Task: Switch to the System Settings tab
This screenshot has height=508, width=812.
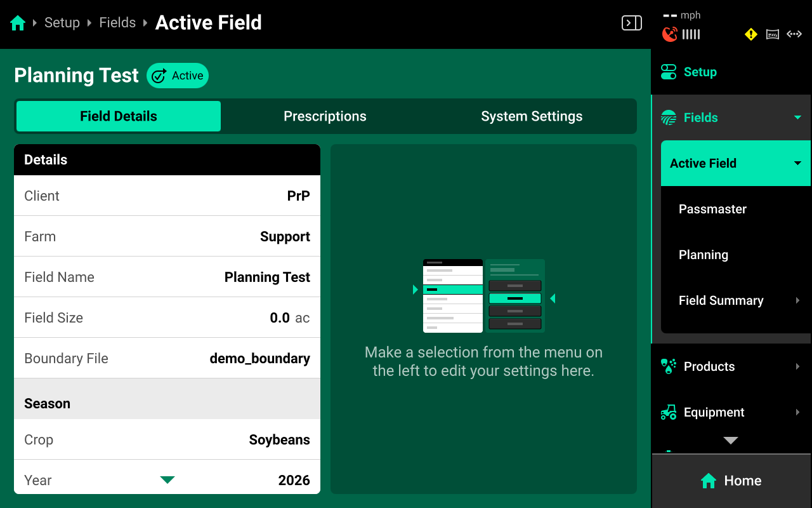Action: pyautogui.click(x=532, y=116)
